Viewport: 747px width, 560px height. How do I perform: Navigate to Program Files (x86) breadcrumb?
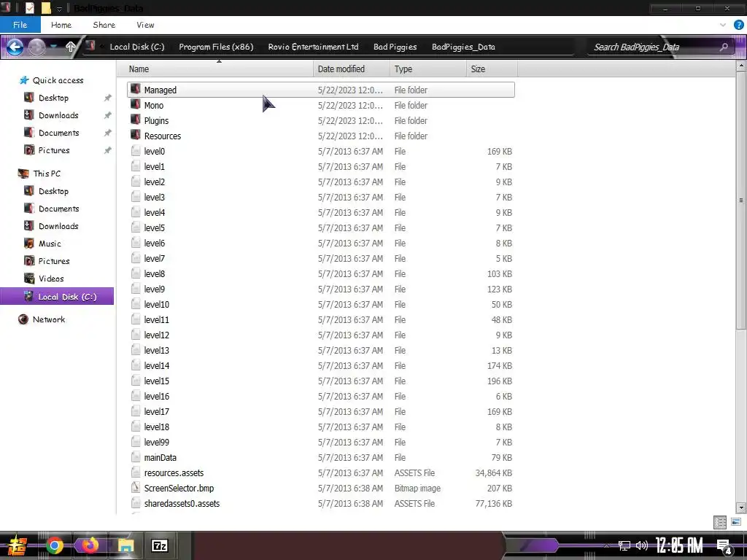tap(216, 47)
